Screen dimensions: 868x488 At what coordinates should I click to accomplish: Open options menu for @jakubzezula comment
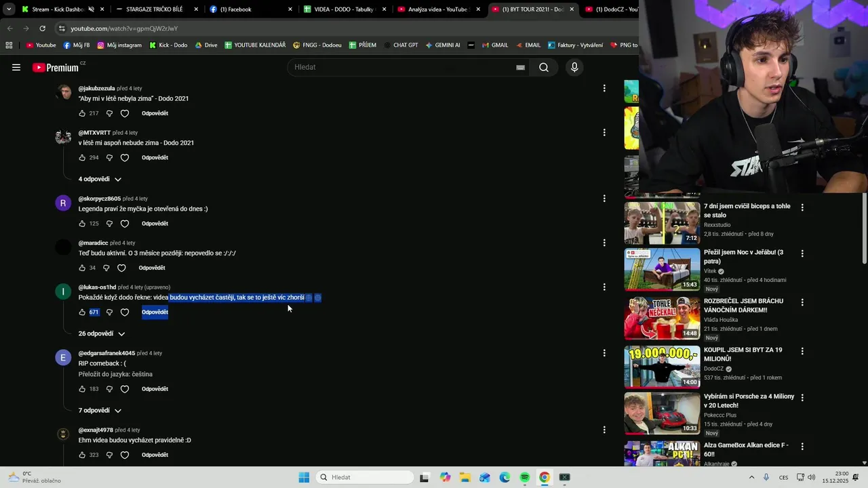[x=604, y=88]
